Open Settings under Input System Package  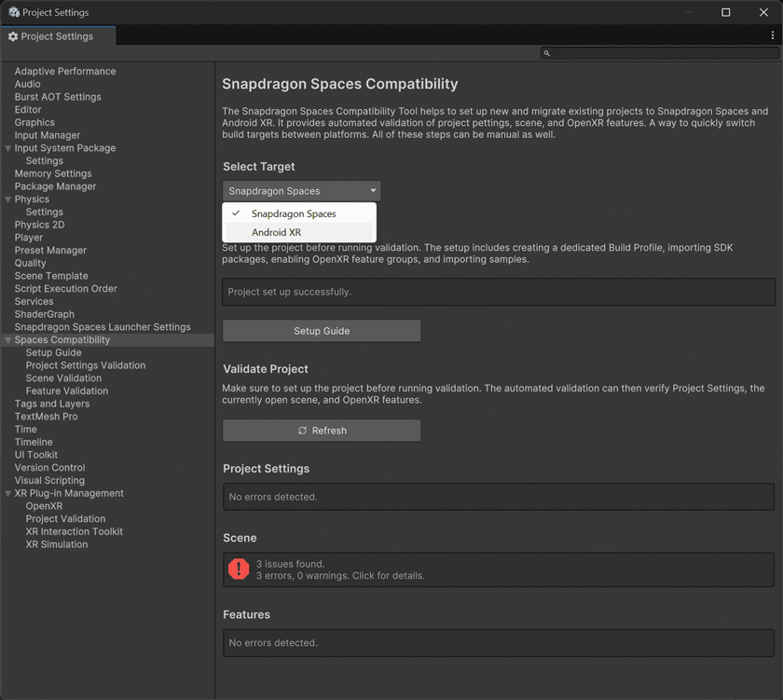[45, 160]
